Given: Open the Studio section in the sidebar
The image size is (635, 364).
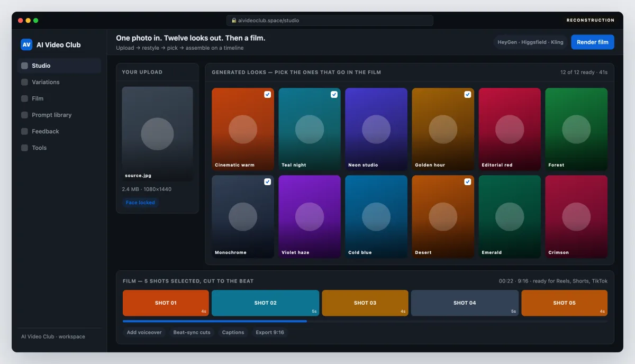Looking at the screenshot, I should (59, 66).
